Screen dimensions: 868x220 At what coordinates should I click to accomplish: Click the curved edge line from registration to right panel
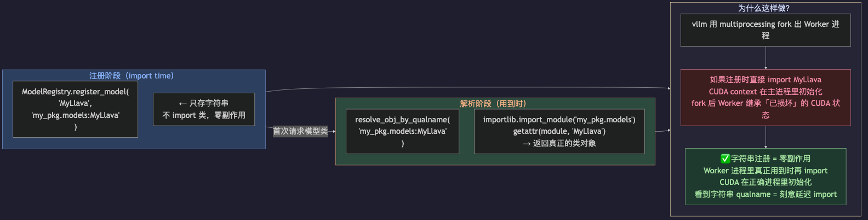pos(466,87)
